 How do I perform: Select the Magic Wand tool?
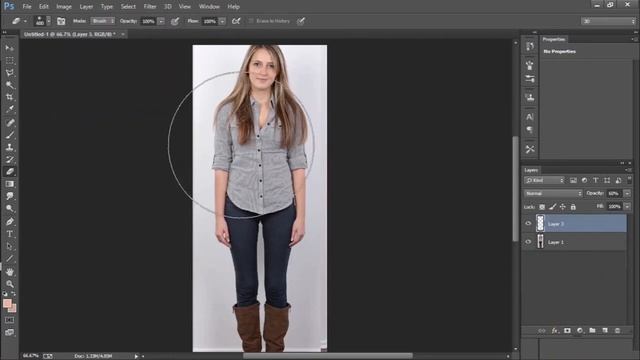coord(9,85)
